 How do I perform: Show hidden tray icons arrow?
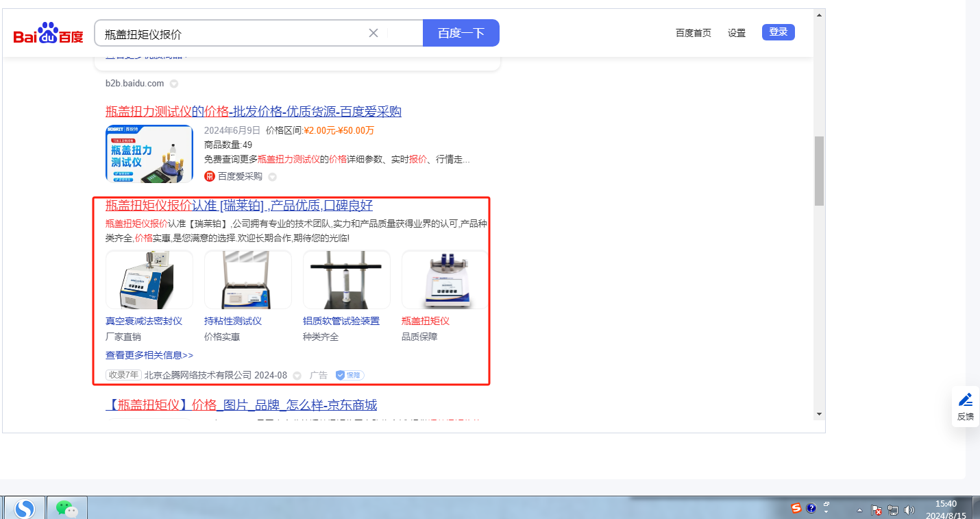[x=859, y=510]
